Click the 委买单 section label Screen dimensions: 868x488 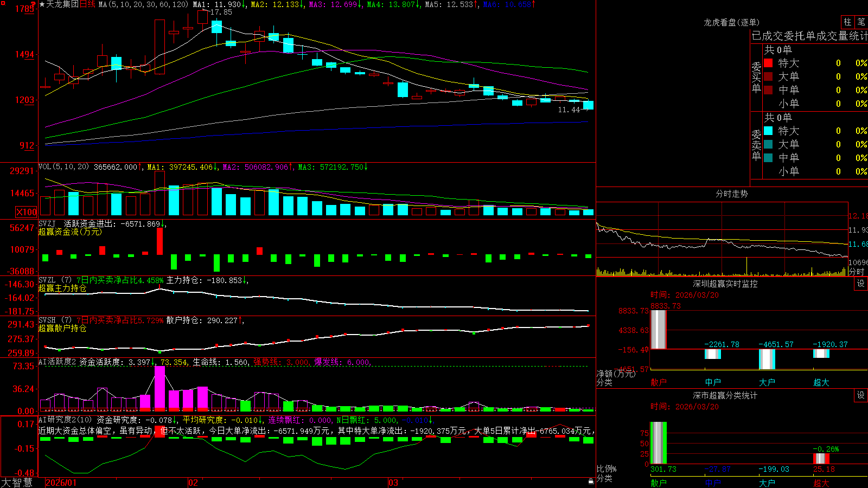[x=756, y=77]
